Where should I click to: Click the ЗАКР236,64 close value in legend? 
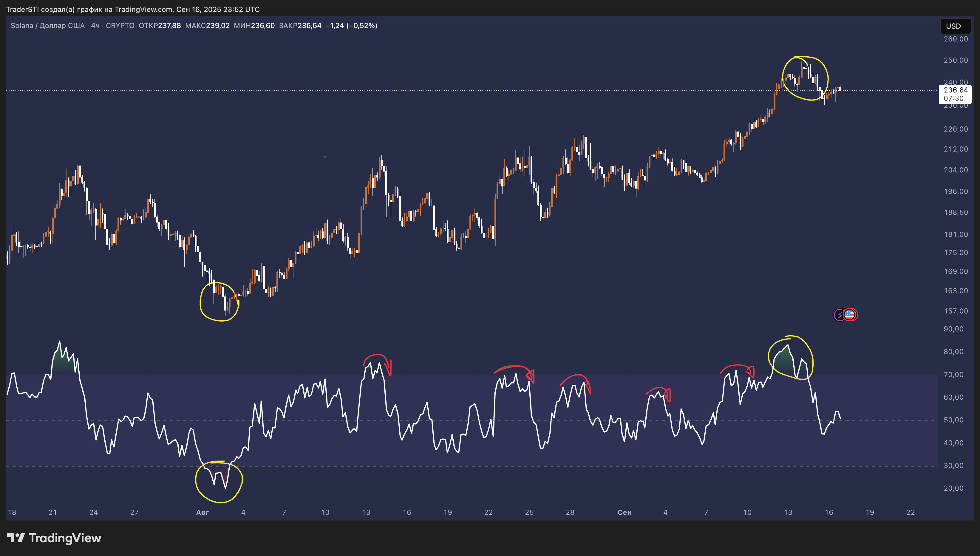[300, 26]
